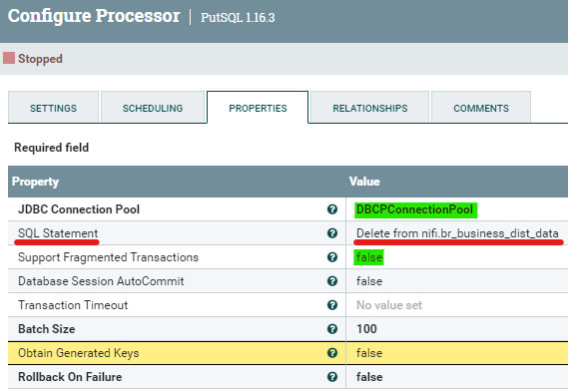Open the Comments tab
This screenshot has width=568, height=392.
pos(481,108)
